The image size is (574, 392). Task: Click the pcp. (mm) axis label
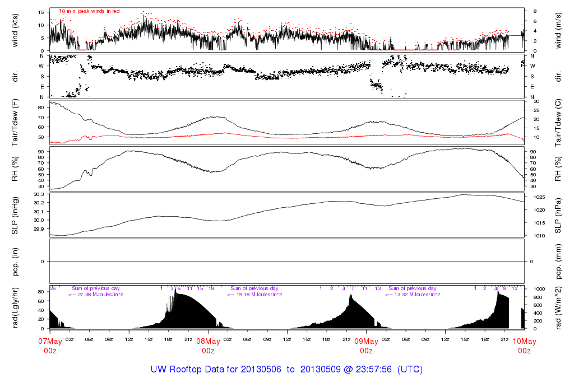[558, 261]
